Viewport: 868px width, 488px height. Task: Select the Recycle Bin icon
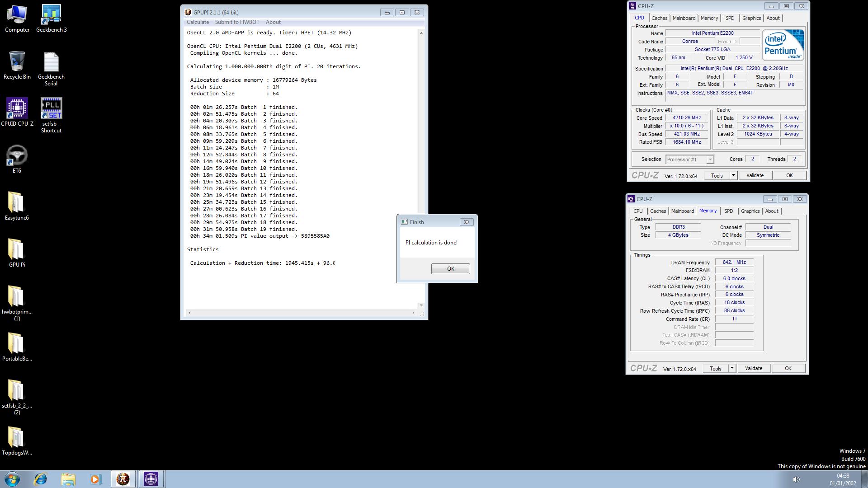coord(17,66)
